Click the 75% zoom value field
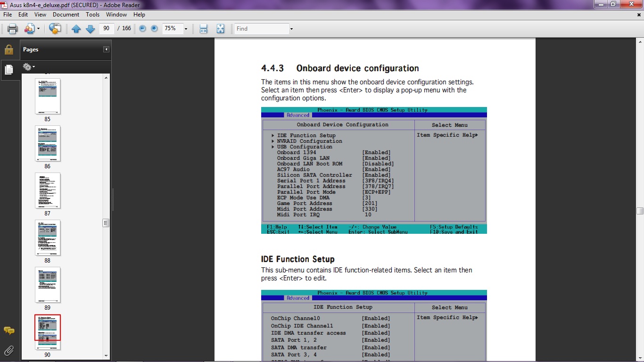 point(173,29)
